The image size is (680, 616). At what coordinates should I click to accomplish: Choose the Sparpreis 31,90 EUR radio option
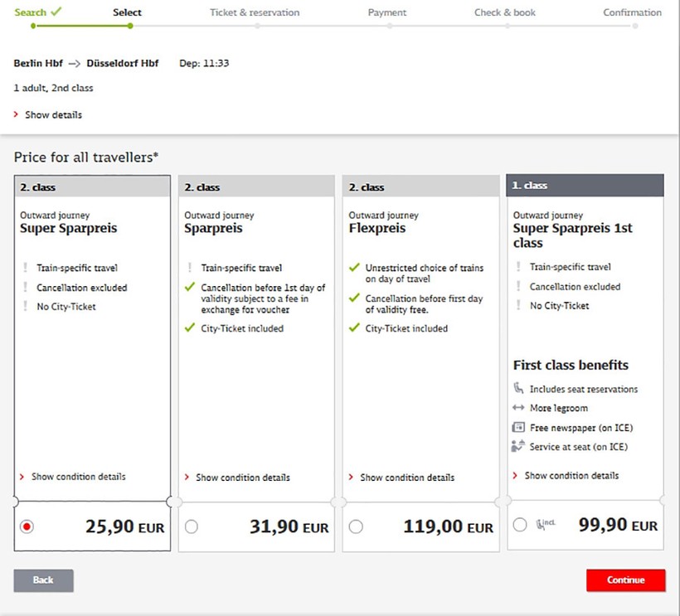(192, 526)
